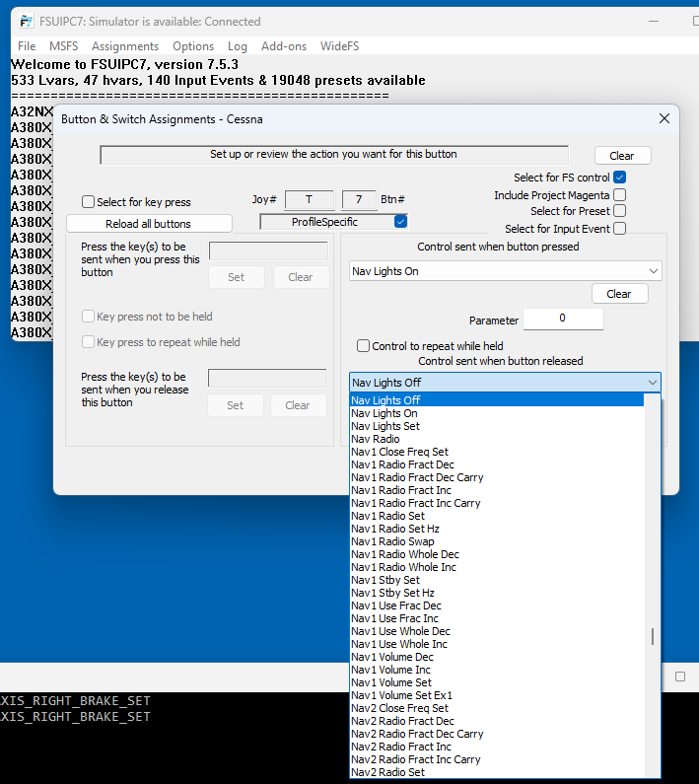
Task: Toggle Select for FS control checkbox
Action: click(619, 178)
